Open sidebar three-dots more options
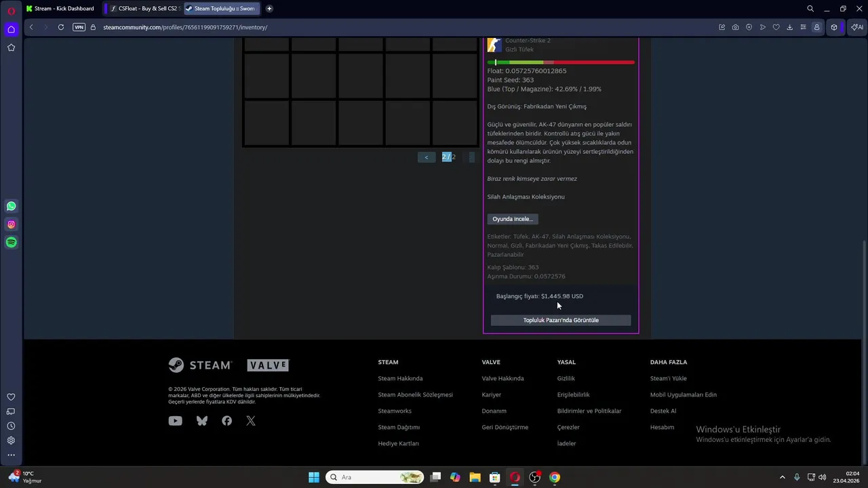This screenshot has width=868, height=488. point(11,455)
